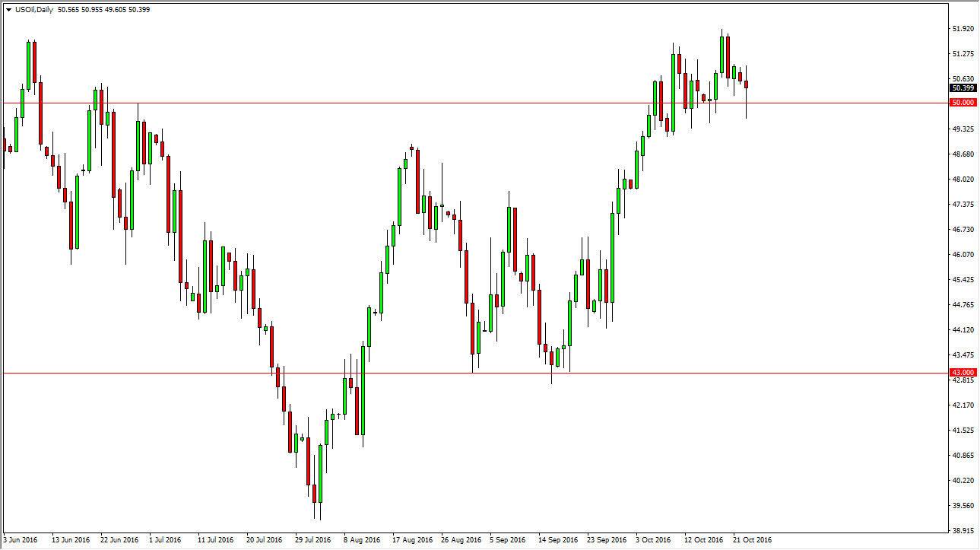Viewport: 980px width, 550px height.
Task: Click the 11 Jul 2016 date label
Action: (215, 540)
